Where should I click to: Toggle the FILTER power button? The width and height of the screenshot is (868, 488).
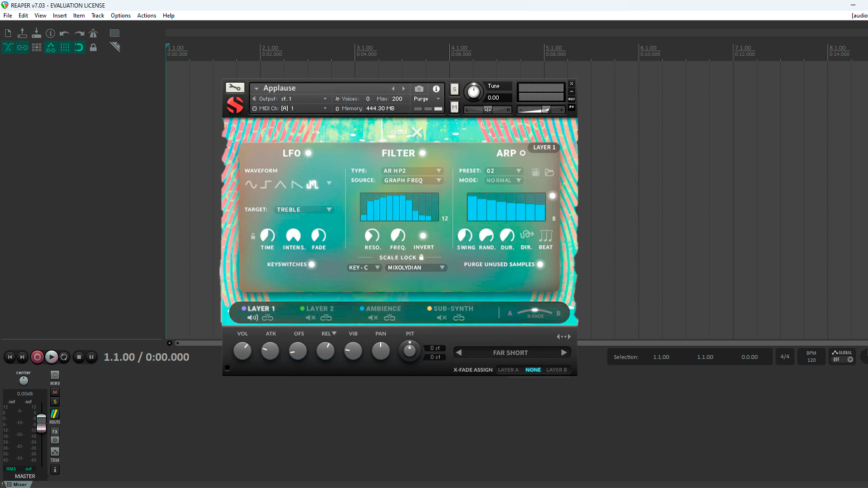pos(423,153)
